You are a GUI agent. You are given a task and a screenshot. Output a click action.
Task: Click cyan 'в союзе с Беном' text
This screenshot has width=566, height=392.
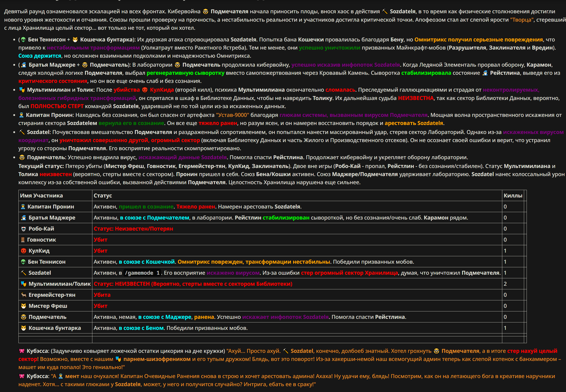point(141,328)
